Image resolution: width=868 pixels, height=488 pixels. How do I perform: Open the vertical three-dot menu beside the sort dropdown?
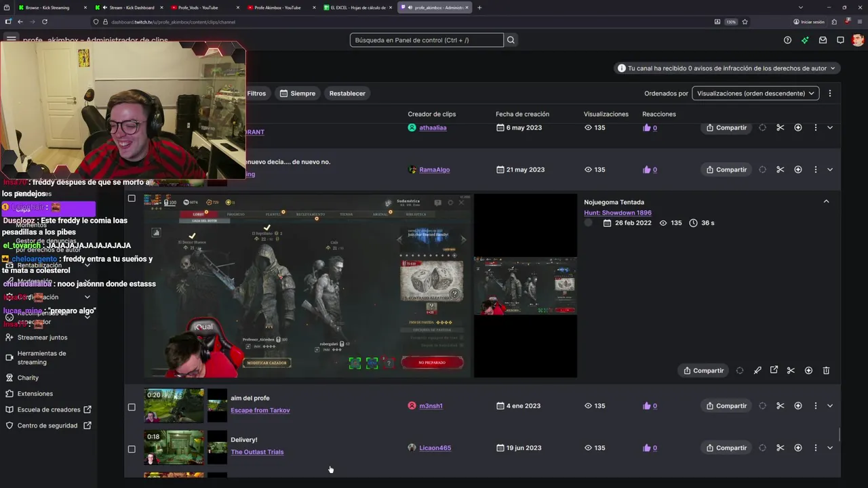pos(830,94)
